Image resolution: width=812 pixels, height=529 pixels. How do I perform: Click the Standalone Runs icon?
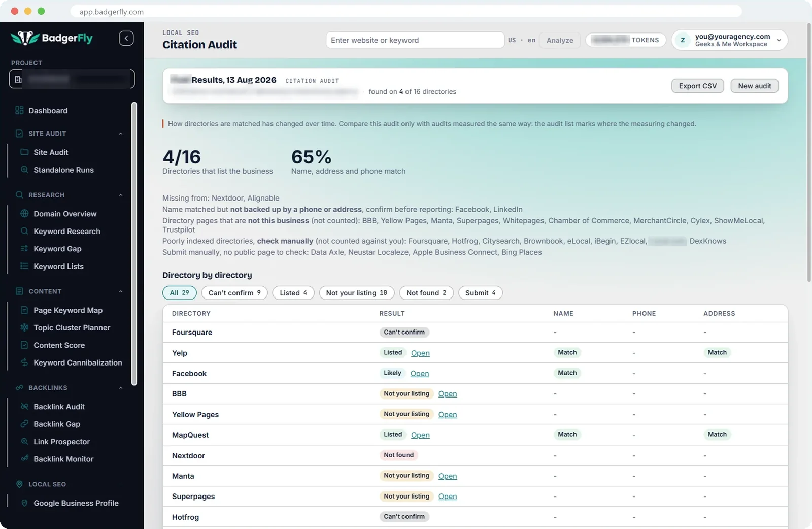tap(24, 170)
